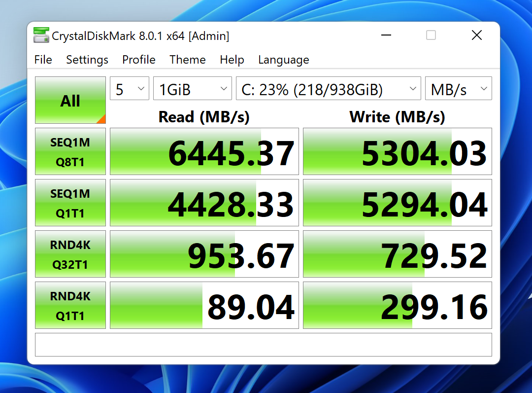532x393 pixels.
Task: Click the RND4K Q32T1 read result 953.67
Action: (x=204, y=254)
